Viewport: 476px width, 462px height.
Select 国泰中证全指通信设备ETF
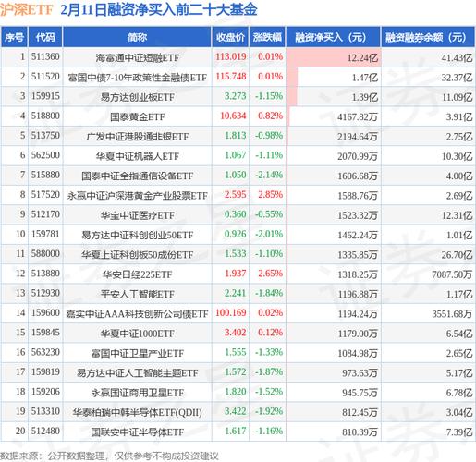tap(137, 176)
